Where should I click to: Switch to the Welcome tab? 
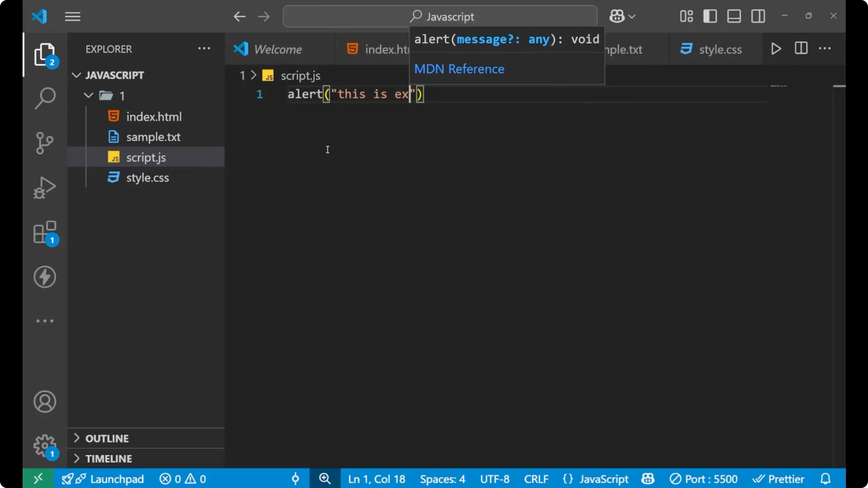[x=277, y=49]
